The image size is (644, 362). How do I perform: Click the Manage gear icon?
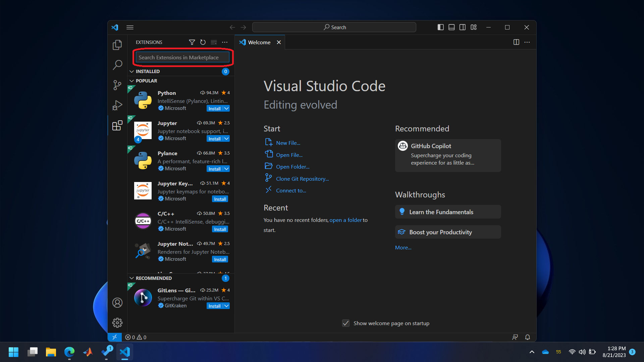click(117, 323)
